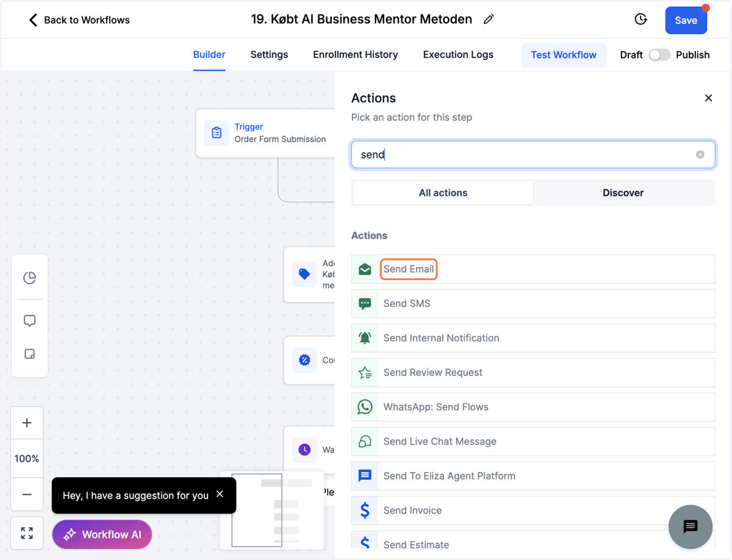Click the workflow minimap thumbnail

(271, 510)
